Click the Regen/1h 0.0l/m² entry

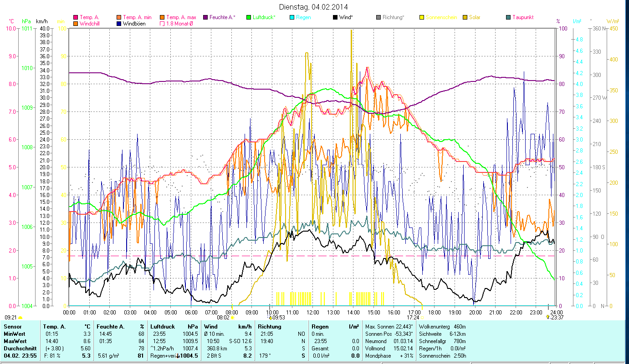[443, 349]
